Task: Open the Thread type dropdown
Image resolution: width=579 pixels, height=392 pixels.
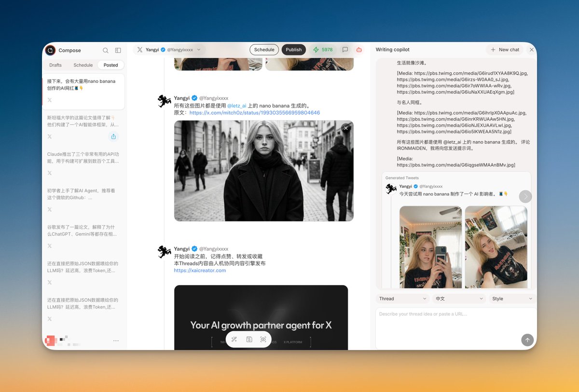Action: point(403,298)
